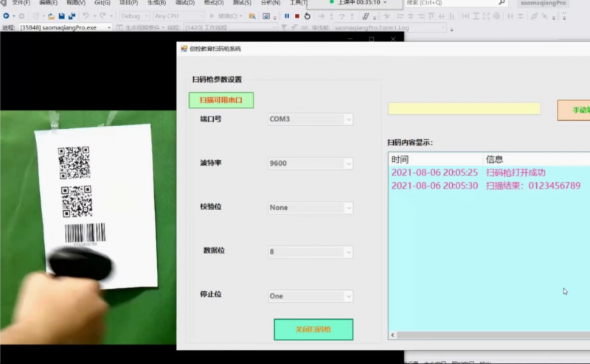This screenshot has height=364, width=590.
Task: Open the Git(G) menu
Action: point(103,3)
